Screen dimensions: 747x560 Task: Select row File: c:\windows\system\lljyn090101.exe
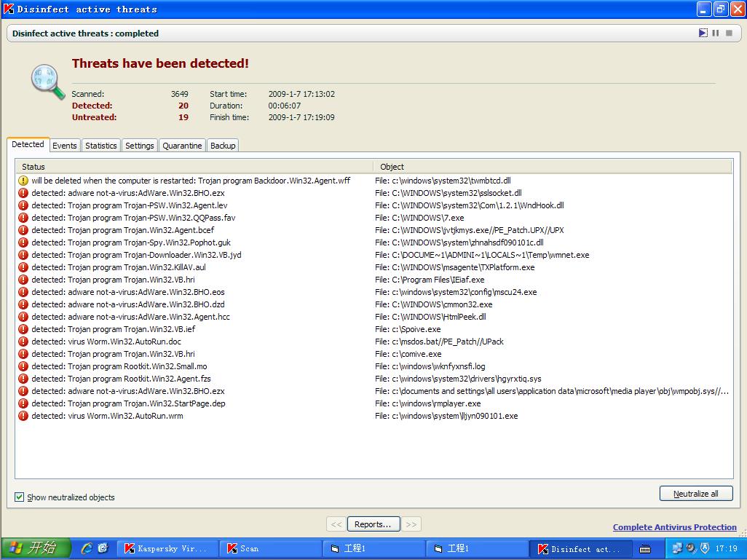(374, 416)
